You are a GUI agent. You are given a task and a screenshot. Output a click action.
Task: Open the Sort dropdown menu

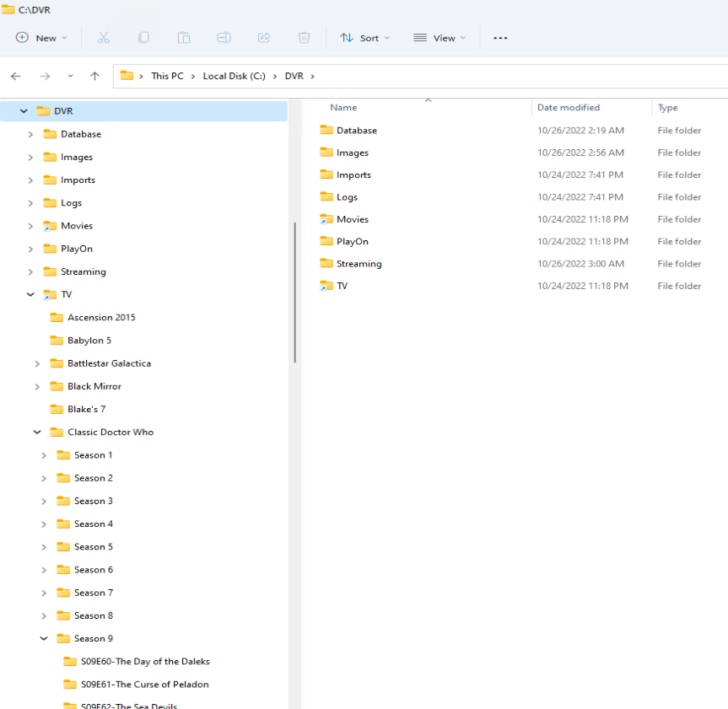364,38
